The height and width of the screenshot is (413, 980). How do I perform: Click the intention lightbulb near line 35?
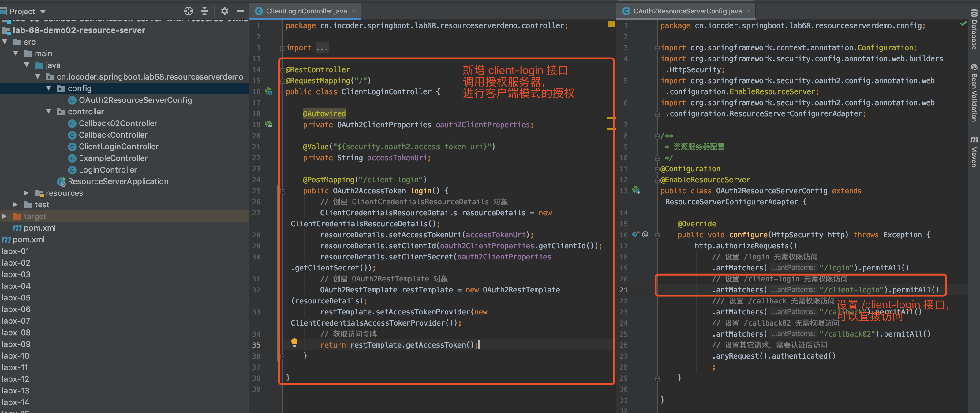coord(294,343)
